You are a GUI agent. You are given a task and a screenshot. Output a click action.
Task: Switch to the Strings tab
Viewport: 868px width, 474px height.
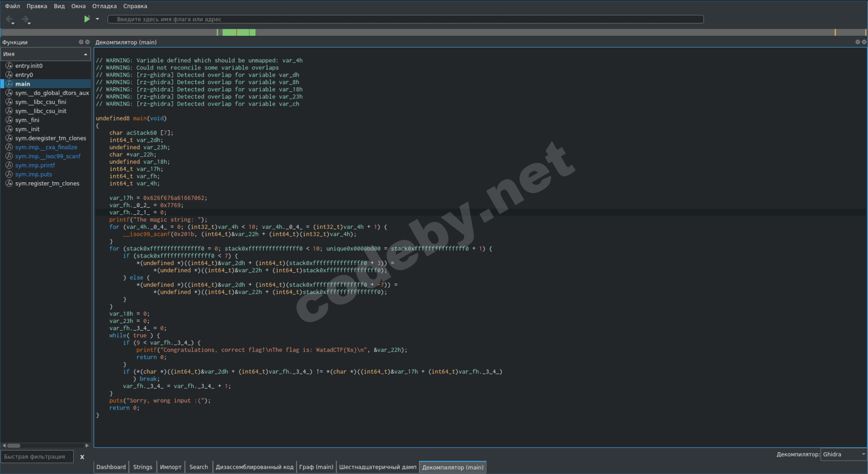coord(143,467)
